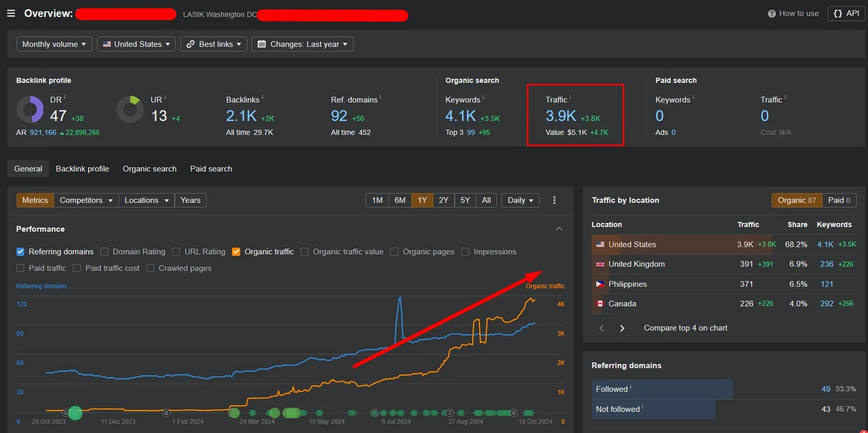
Task: Click the large green marker on timeline
Action: tap(75, 413)
